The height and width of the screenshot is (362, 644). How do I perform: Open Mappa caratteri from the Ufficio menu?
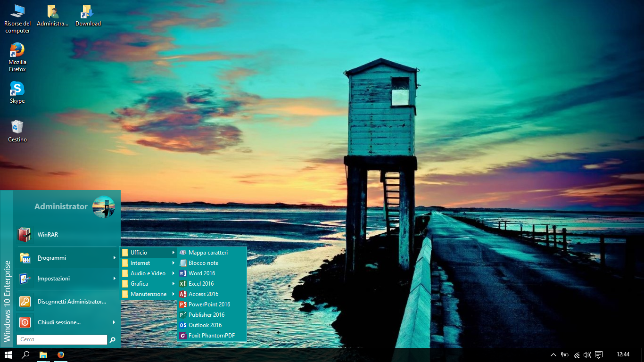click(212, 253)
